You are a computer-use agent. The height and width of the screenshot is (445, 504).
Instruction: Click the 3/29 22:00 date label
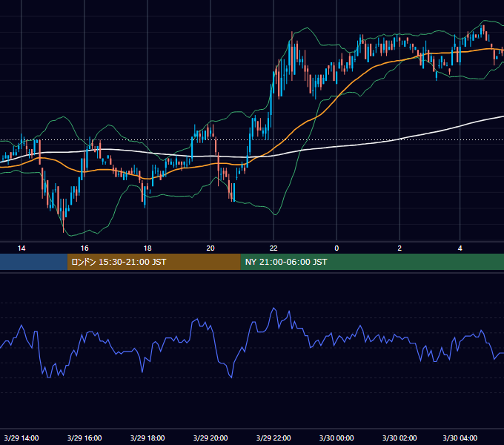click(273, 438)
